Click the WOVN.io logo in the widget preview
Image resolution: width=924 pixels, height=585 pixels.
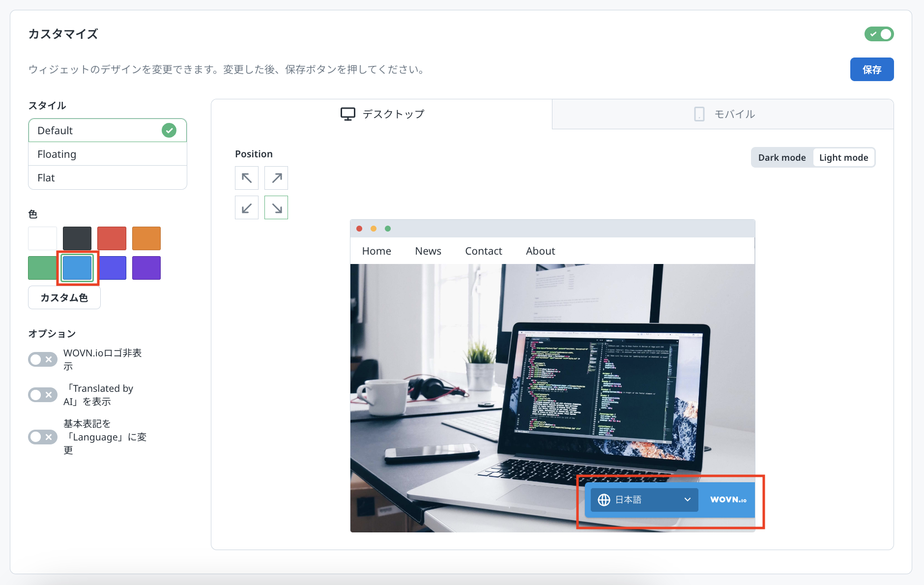click(728, 500)
